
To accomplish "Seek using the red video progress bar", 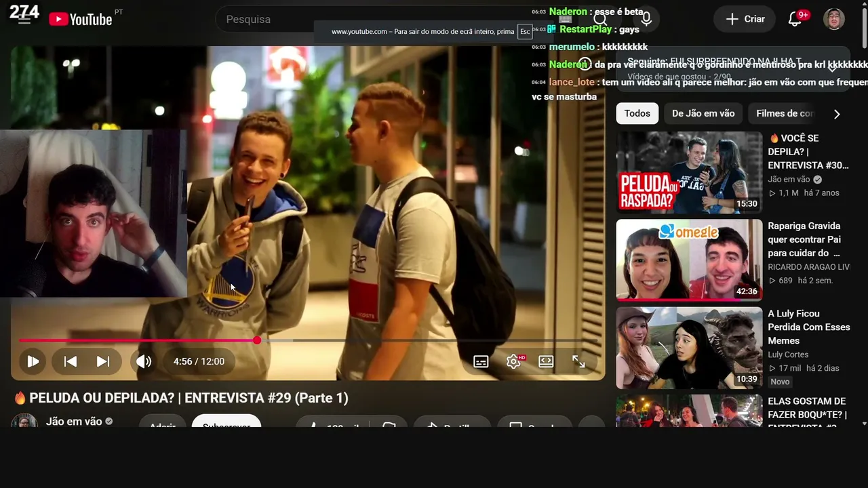I will [138, 340].
